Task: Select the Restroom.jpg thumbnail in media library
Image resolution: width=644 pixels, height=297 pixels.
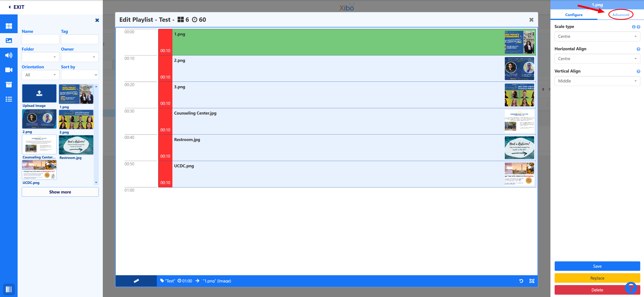Action: [76, 145]
